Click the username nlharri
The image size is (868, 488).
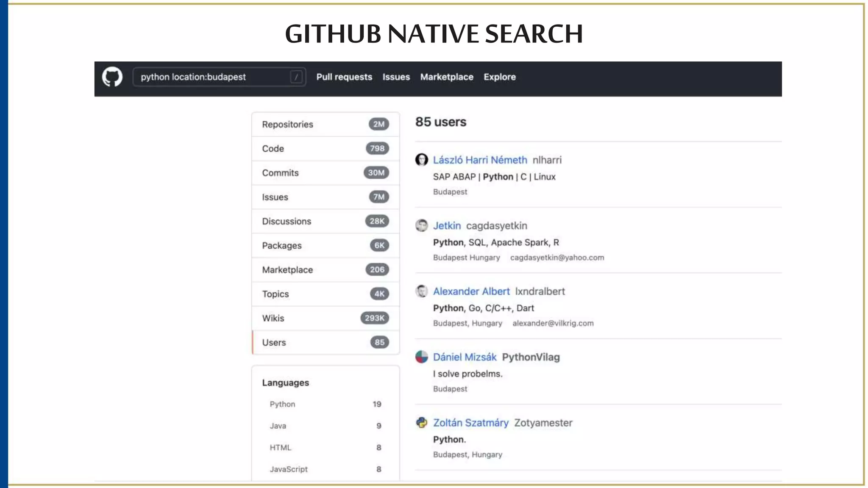(x=547, y=160)
